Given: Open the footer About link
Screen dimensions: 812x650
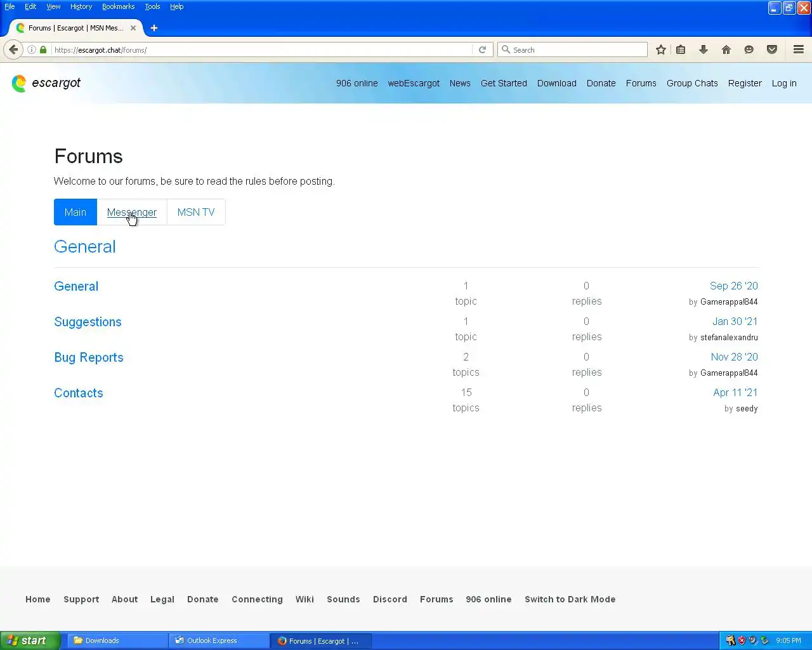Looking at the screenshot, I should (x=124, y=599).
